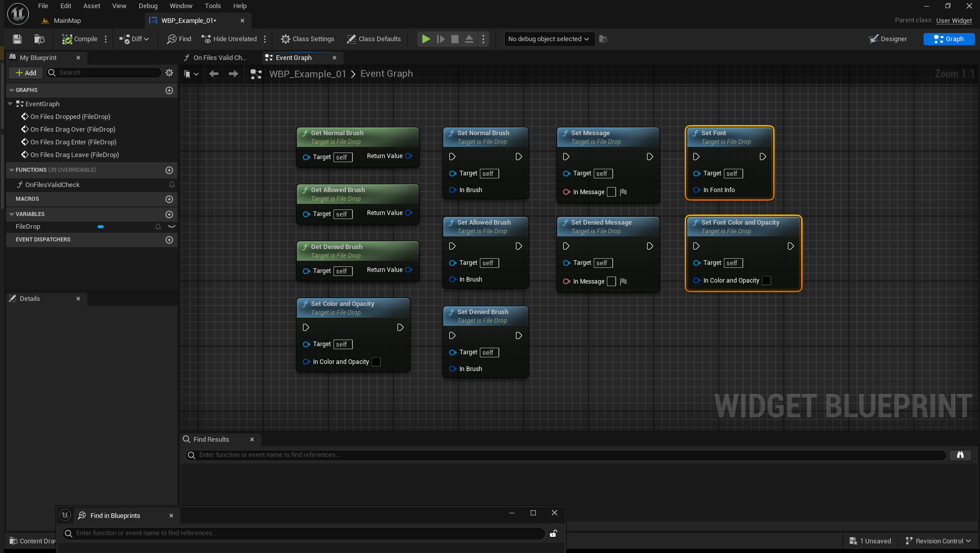This screenshot has width=980, height=553.
Task: Click the Save blueprint icon
Action: [17, 39]
